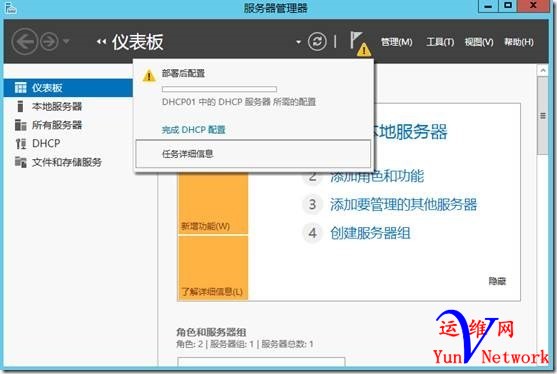Click the 角色和服务器组 heading
Image resolution: width=557 pixels, height=374 pixels.
tap(211, 332)
